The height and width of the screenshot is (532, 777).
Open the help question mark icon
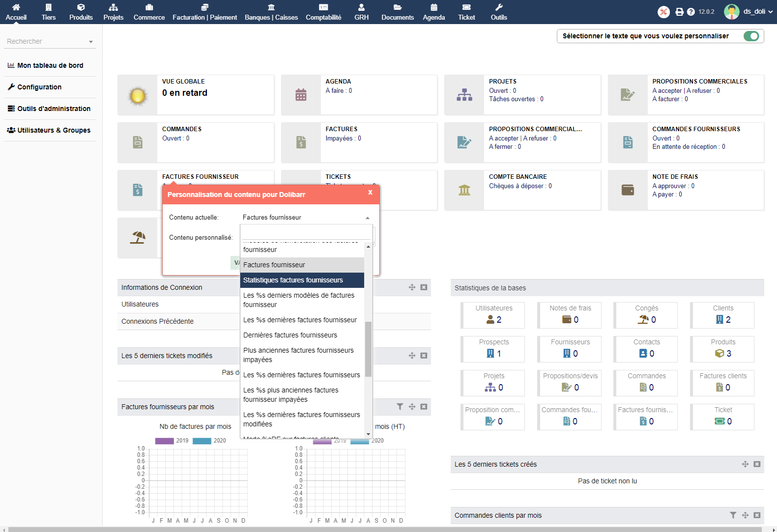click(x=691, y=12)
